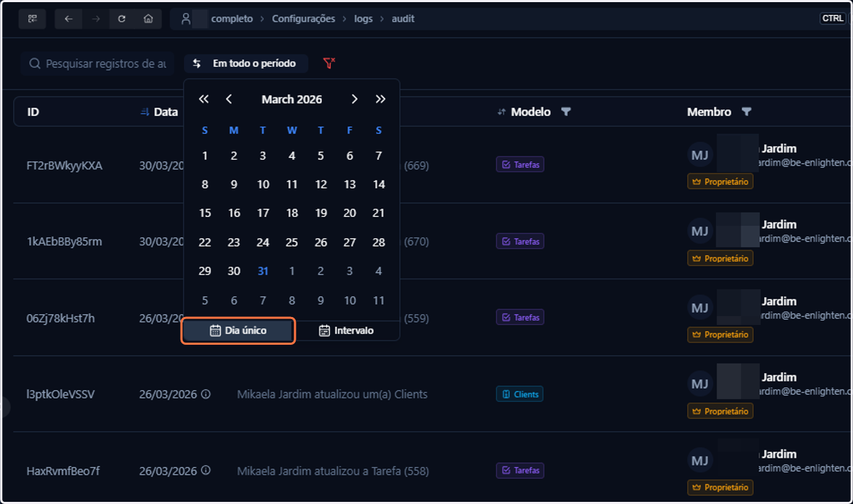
Task: Select Dia único mode
Action: 238,331
